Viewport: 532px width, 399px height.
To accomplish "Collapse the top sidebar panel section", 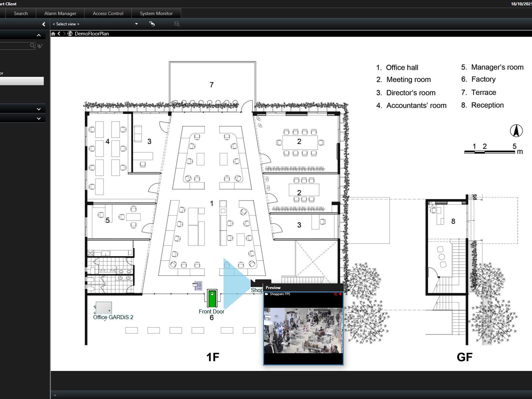I will (39, 35).
